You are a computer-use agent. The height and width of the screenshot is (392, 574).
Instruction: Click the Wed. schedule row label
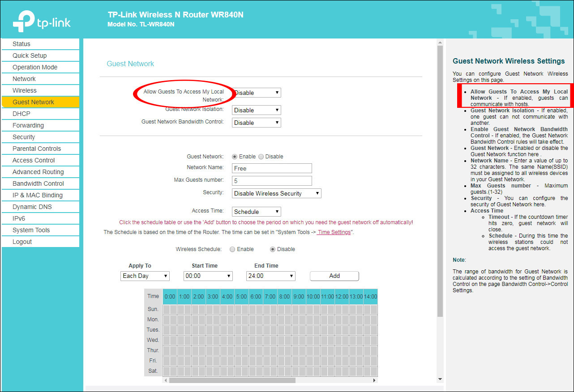tap(153, 340)
